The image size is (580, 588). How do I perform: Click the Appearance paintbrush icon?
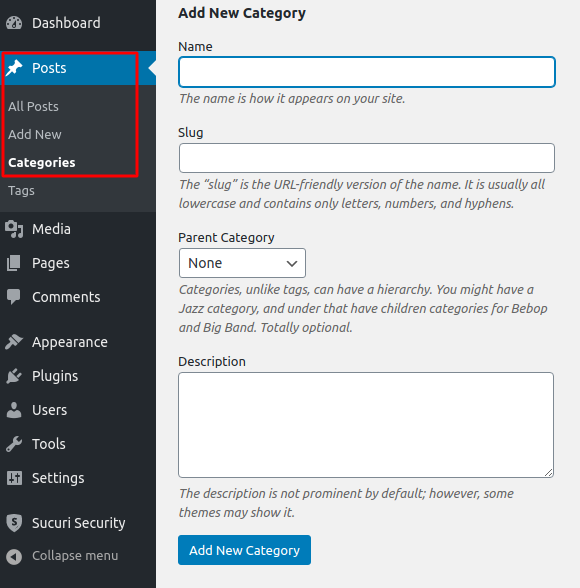(14, 342)
